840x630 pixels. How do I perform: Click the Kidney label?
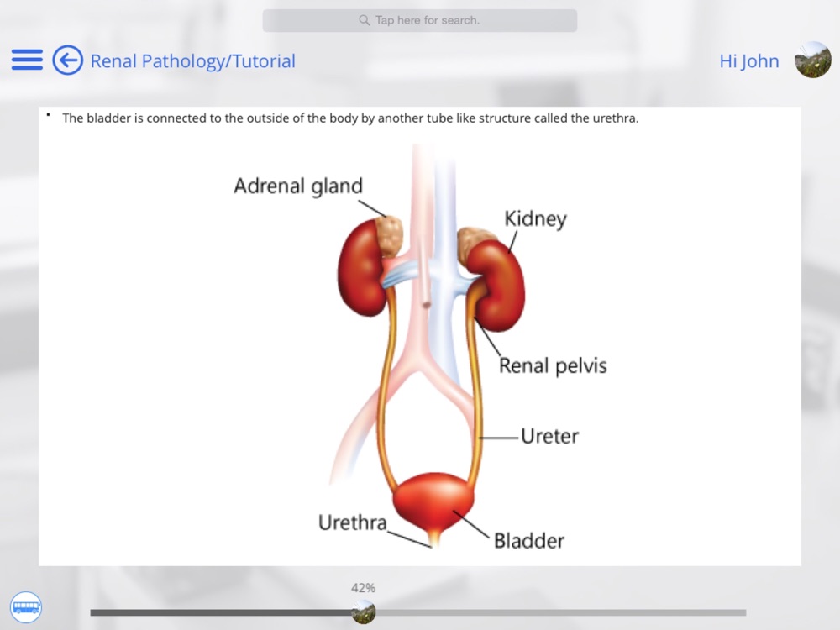click(x=535, y=218)
